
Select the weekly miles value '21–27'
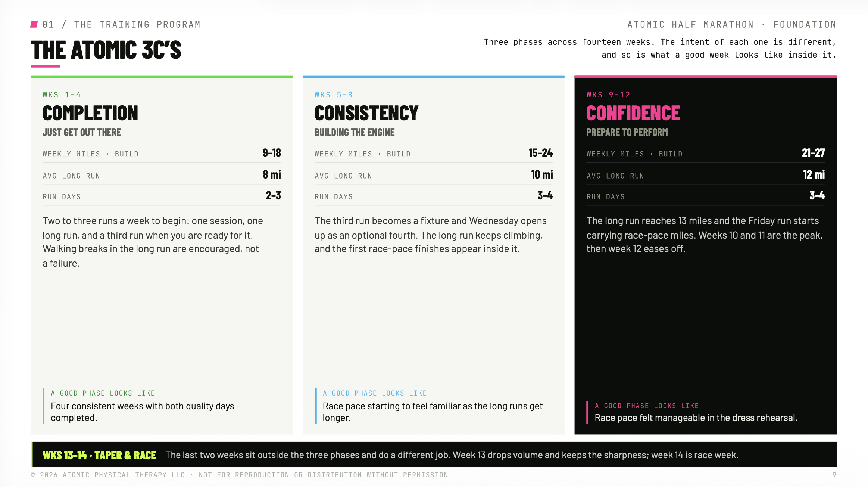click(x=813, y=153)
